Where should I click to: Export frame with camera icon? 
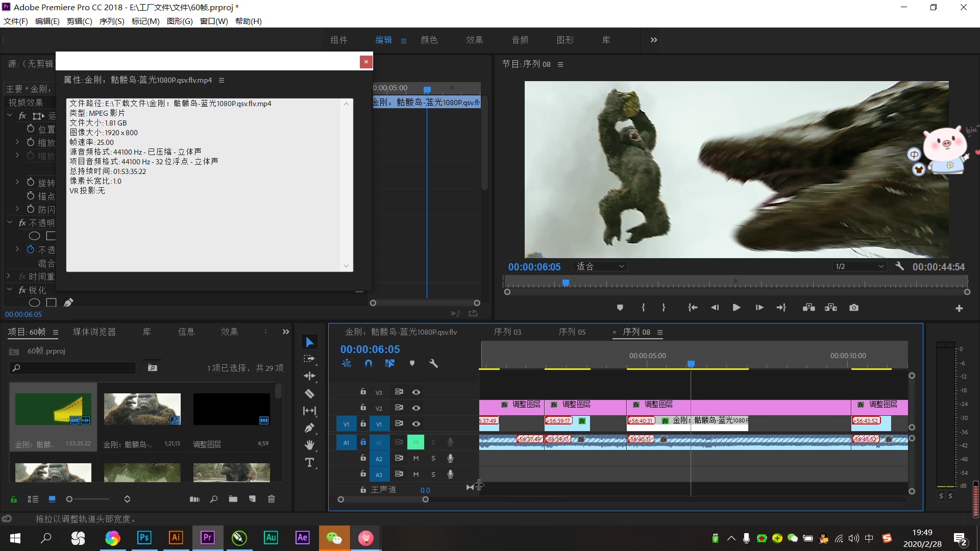point(854,308)
